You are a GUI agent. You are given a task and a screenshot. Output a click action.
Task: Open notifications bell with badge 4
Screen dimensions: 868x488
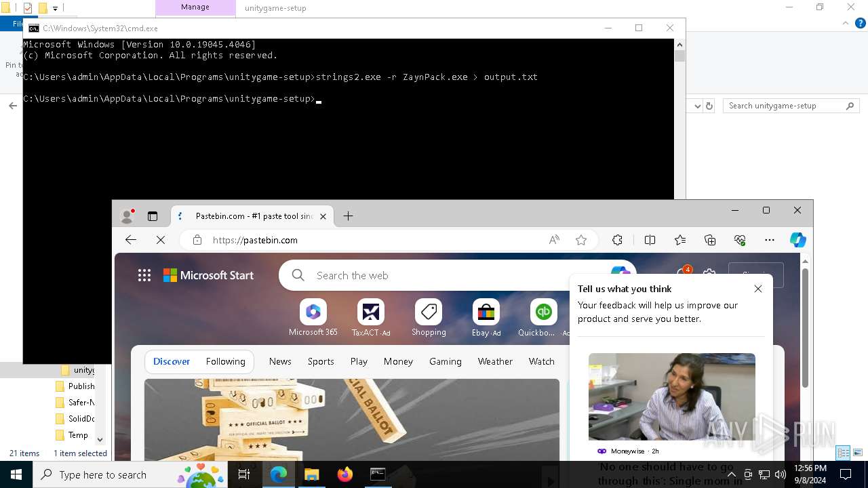click(x=684, y=273)
